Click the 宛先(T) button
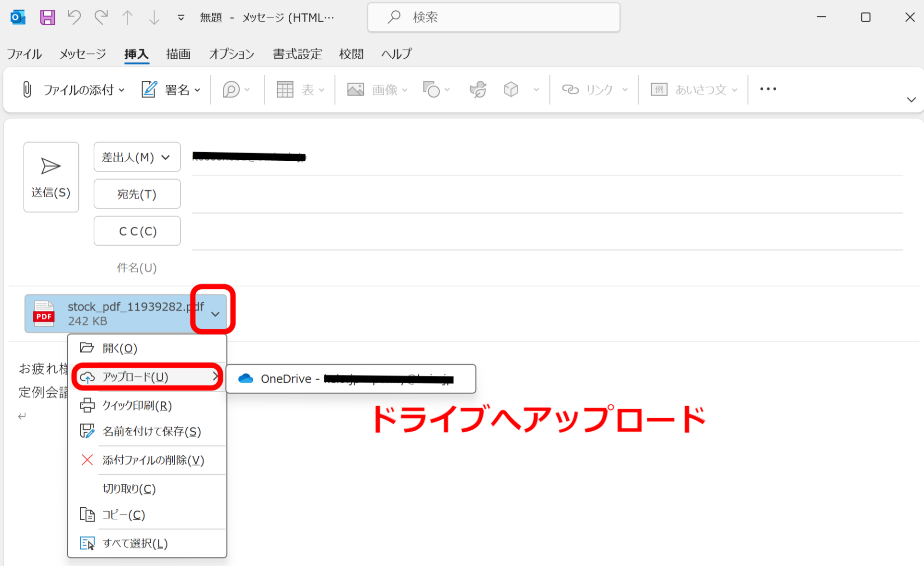 click(x=137, y=194)
